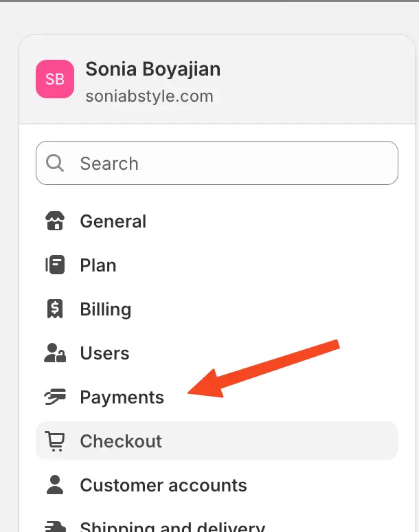Viewport: 419px width, 532px height.
Task: Select Users in the settings sidebar
Action: (x=105, y=353)
